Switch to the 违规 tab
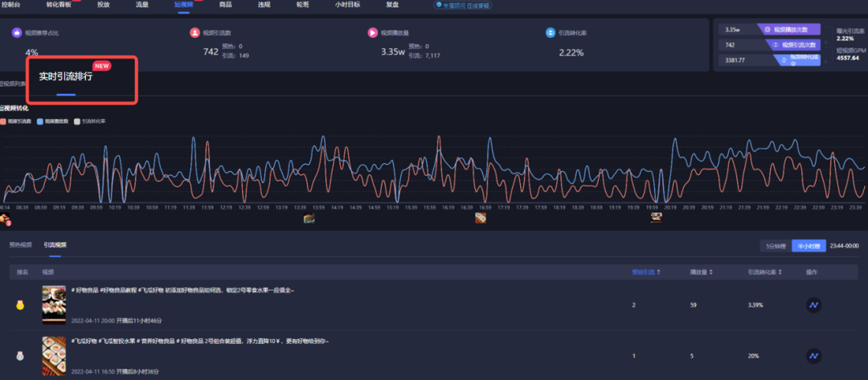The image size is (868, 380). 264,5
